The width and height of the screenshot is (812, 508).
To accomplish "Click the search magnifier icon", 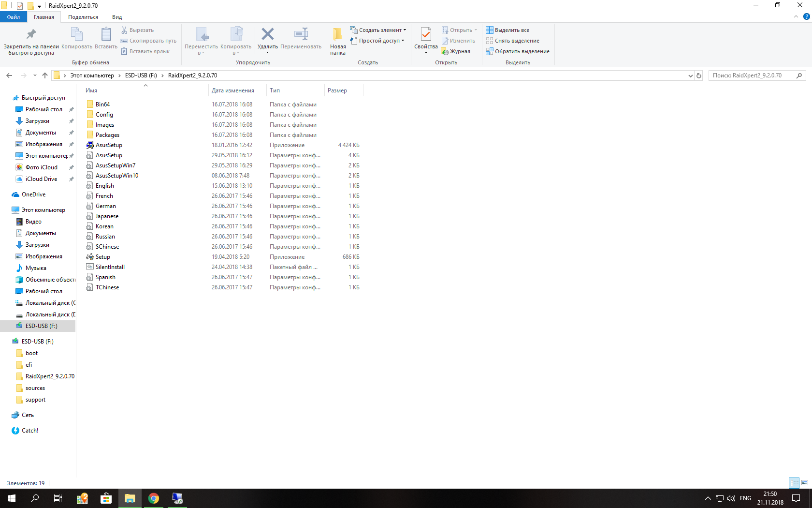I will point(799,75).
